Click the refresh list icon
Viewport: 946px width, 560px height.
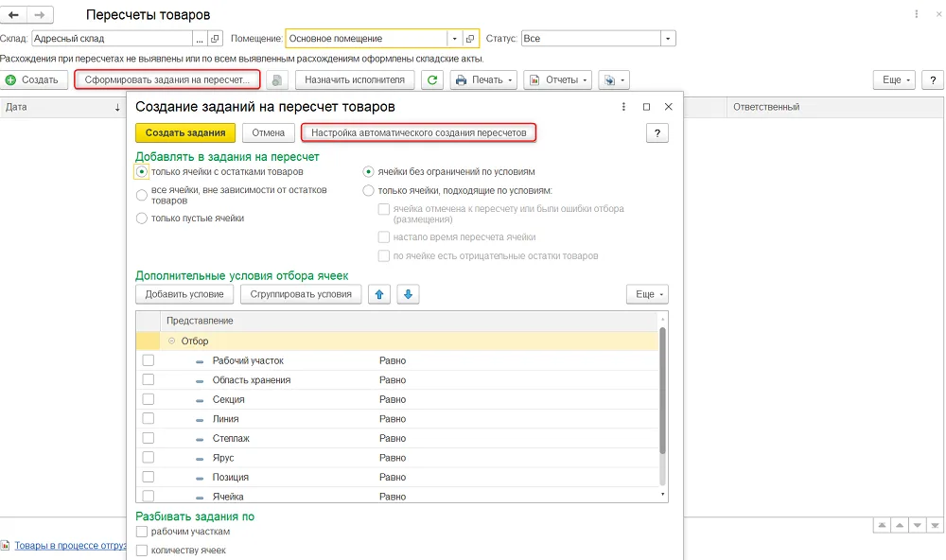[x=432, y=79]
